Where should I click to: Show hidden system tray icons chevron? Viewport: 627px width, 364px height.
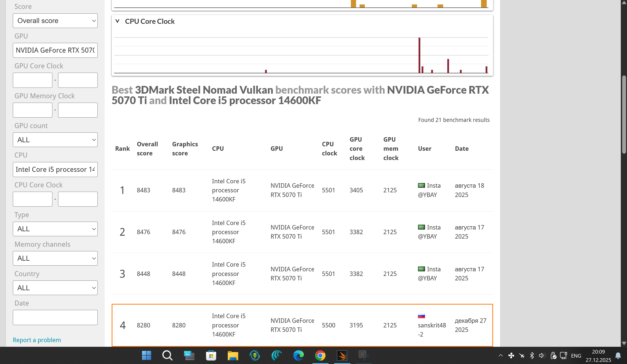point(501,355)
